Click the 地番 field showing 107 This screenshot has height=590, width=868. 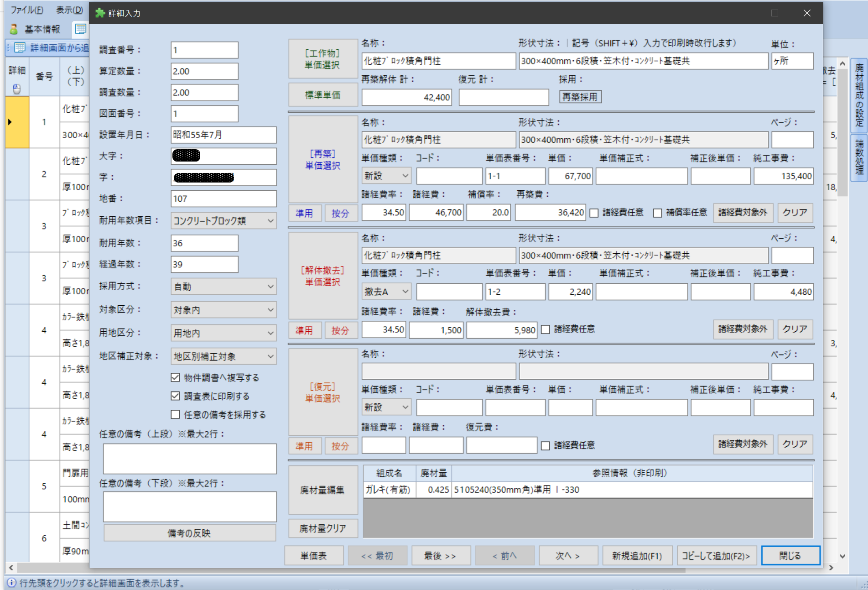pos(223,198)
